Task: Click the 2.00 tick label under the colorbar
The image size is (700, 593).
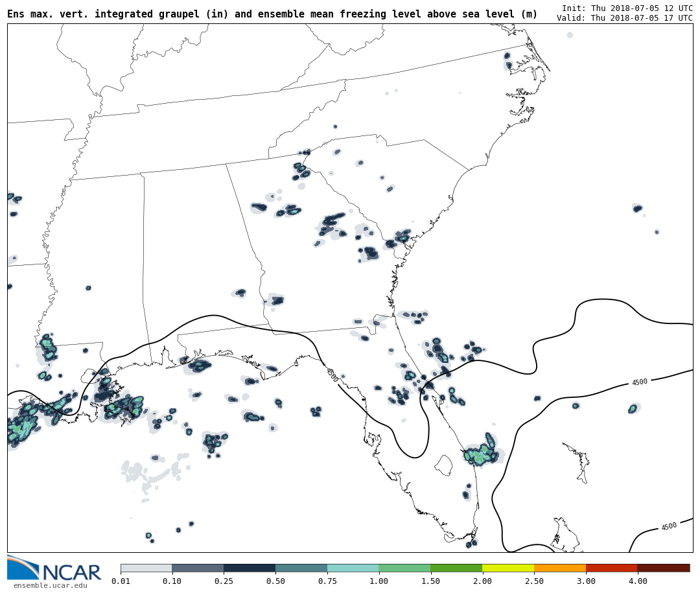Action: (482, 581)
